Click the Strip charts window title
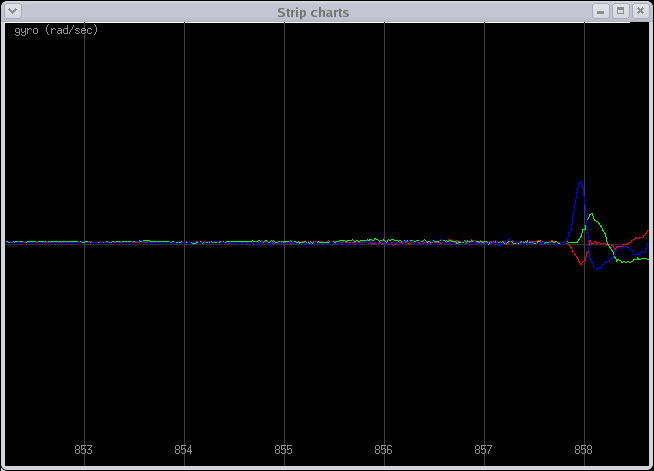The image size is (654, 471). [x=313, y=13]
